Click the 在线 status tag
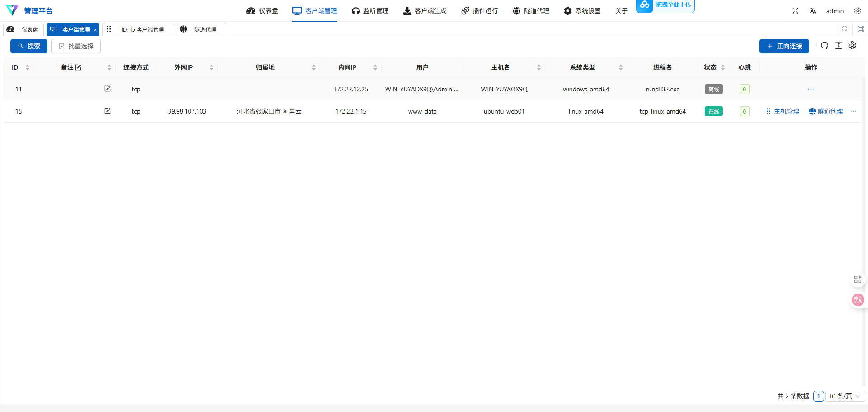This screenshot has width=868, height=412. (714, 111)
